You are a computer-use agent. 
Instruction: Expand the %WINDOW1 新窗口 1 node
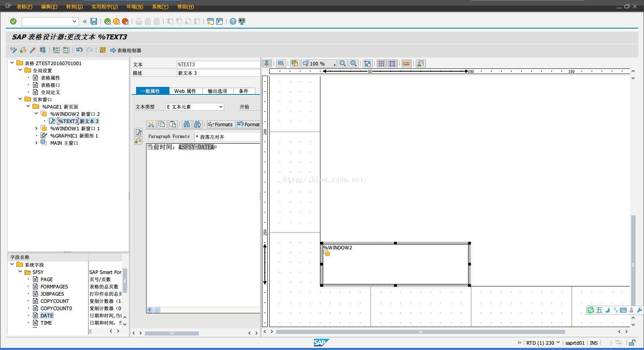pos(36,128)
